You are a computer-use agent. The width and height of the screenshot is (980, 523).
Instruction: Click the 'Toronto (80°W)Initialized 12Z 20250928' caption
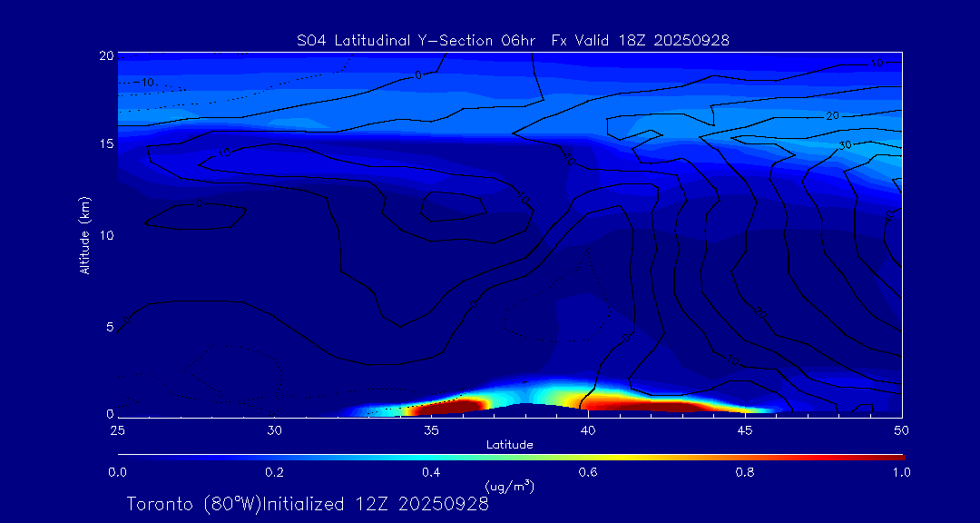pyautogui.click(x=308, y=504)
